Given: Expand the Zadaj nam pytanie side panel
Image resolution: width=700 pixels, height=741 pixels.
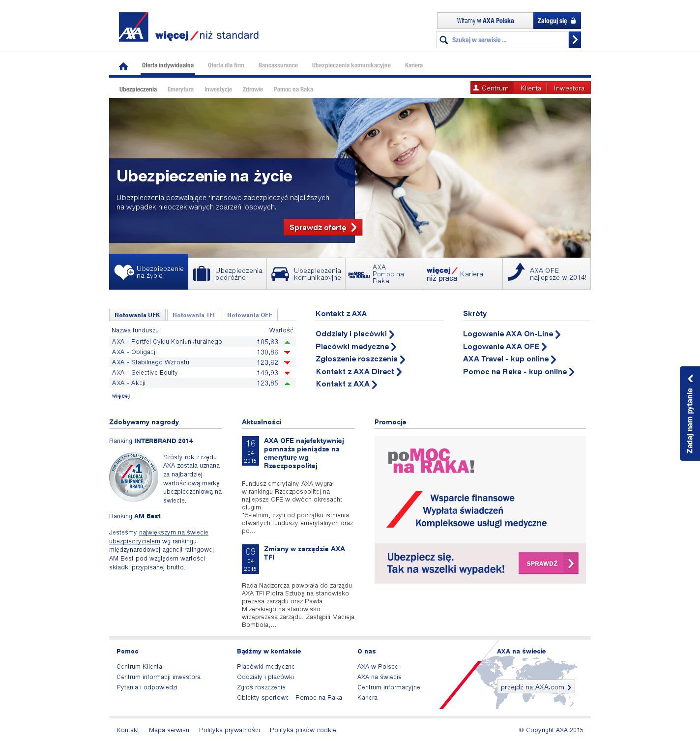Looking at the screenshot, I should tap(690, 413).
